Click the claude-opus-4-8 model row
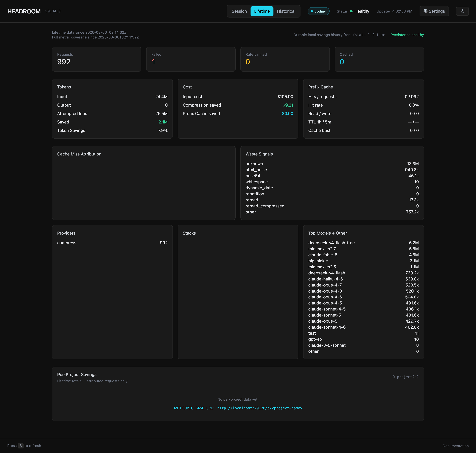This screenshot has width=476, height=453. (x=363, y=291)
